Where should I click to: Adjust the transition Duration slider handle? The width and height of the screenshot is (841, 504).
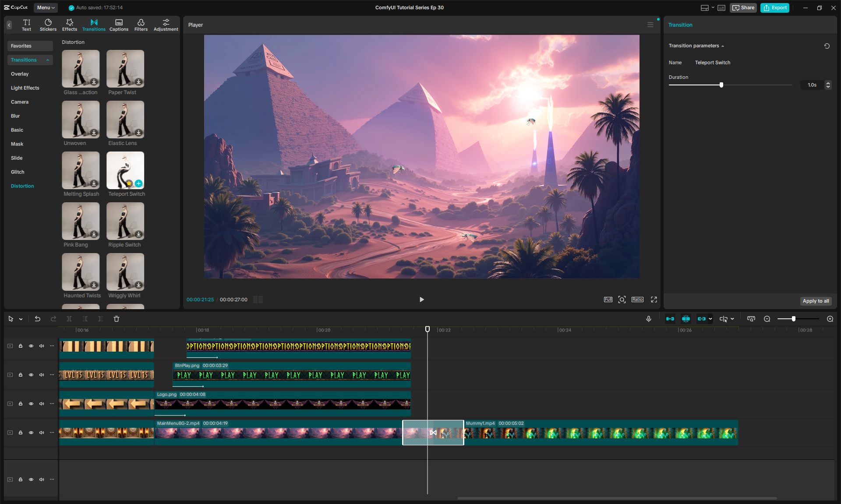coord(721,85)
